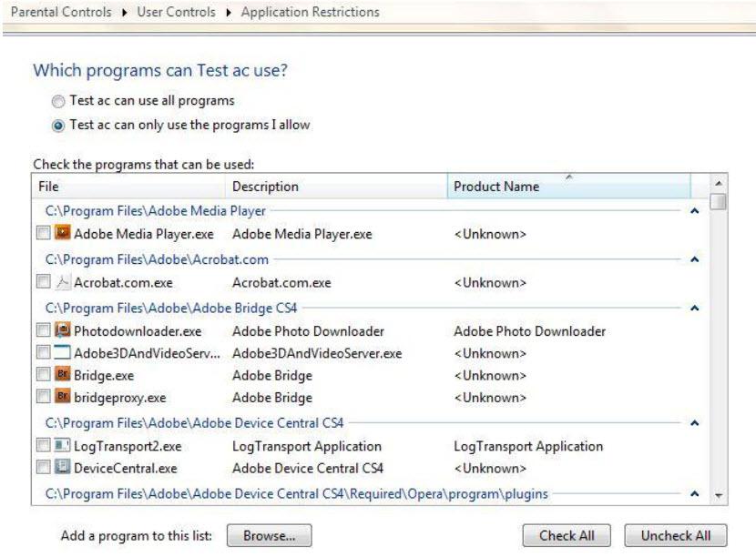Click the list scrollbar up arrow
The image size is (756, 557).
[719, 183]
